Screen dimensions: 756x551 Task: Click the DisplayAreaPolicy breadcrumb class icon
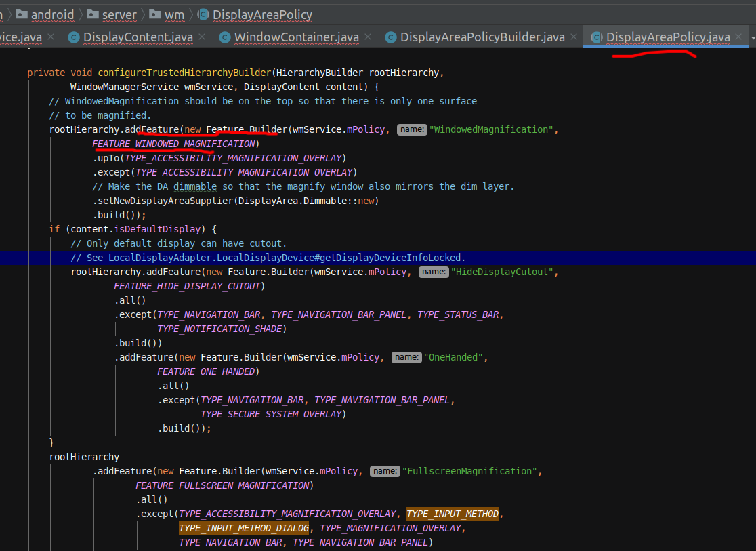tap(203, 14)
